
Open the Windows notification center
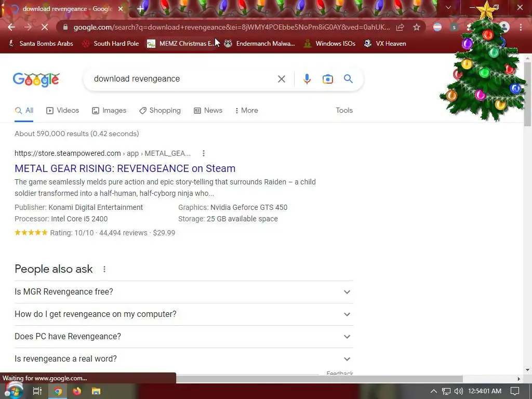coord(515,391)
